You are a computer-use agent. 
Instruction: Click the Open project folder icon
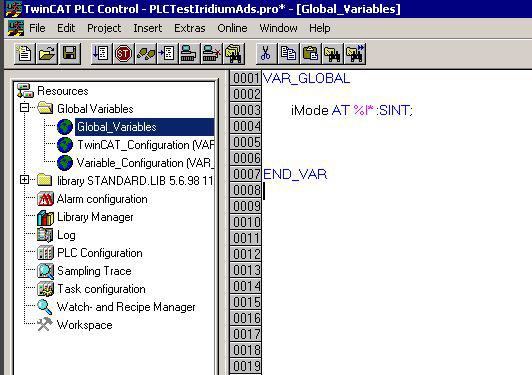click(47, 53)
